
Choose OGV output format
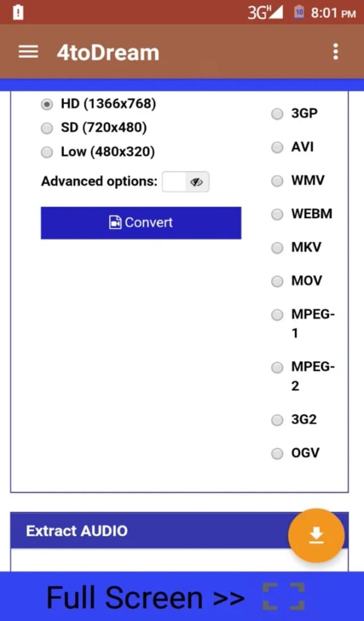(x=277, y=453)
